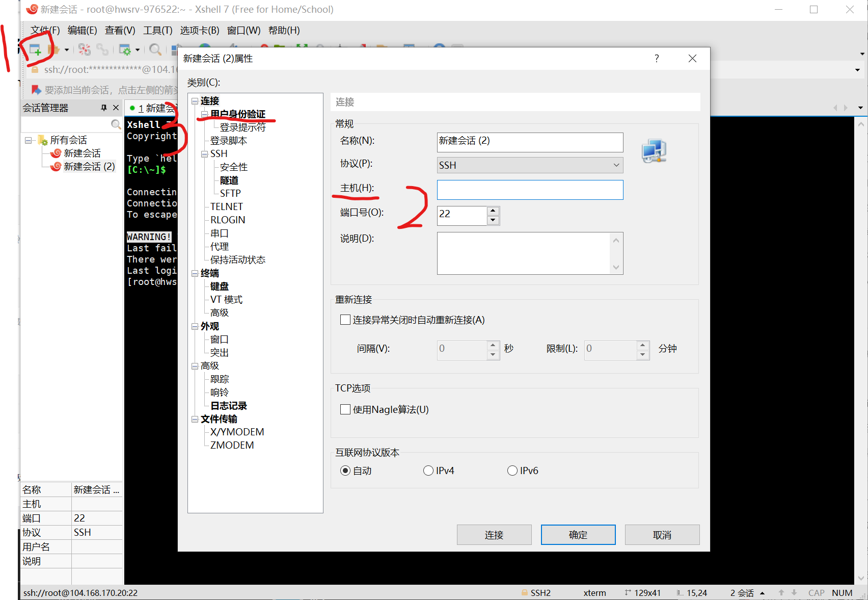
Task: Click the 主机(H) input field
Action: 530,190
